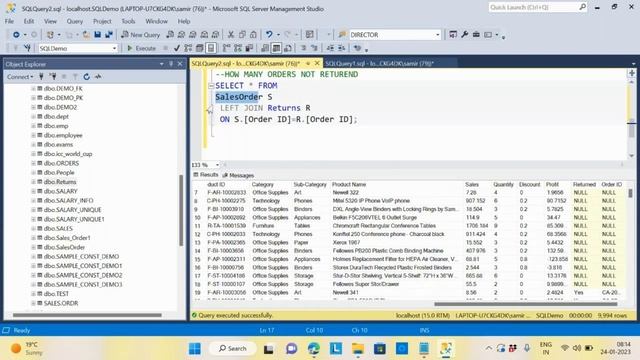Click the Save All icon
Image resolution: width=640 pixels, height=360 pixels.
click(109, 35)
